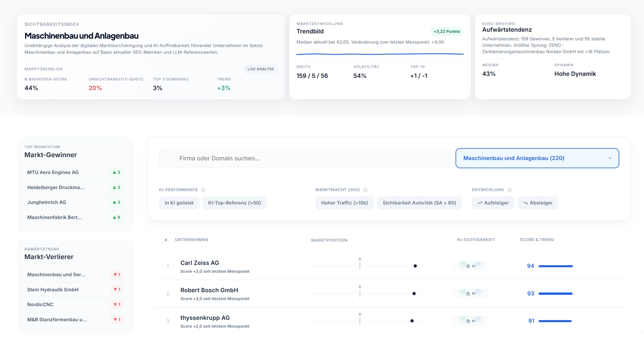Screen dimensions: 644x358
Task: Select the Absteiger filter
Action: (x=538, y=203)
